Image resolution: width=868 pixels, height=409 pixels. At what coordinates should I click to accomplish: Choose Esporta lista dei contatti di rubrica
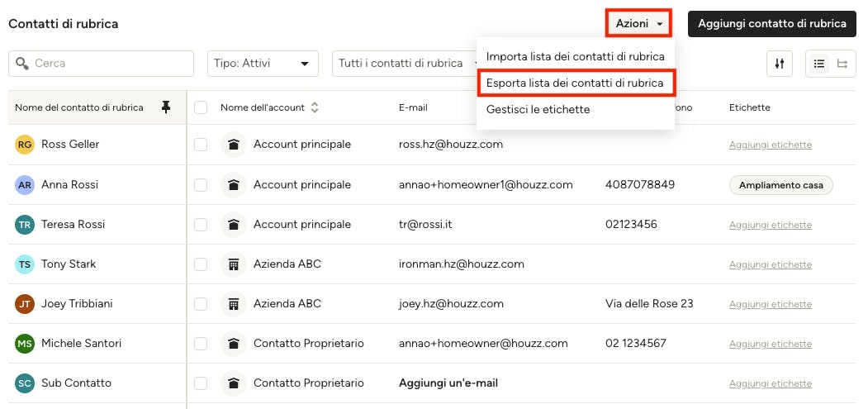pyautogui.click(x=575, y=83)
